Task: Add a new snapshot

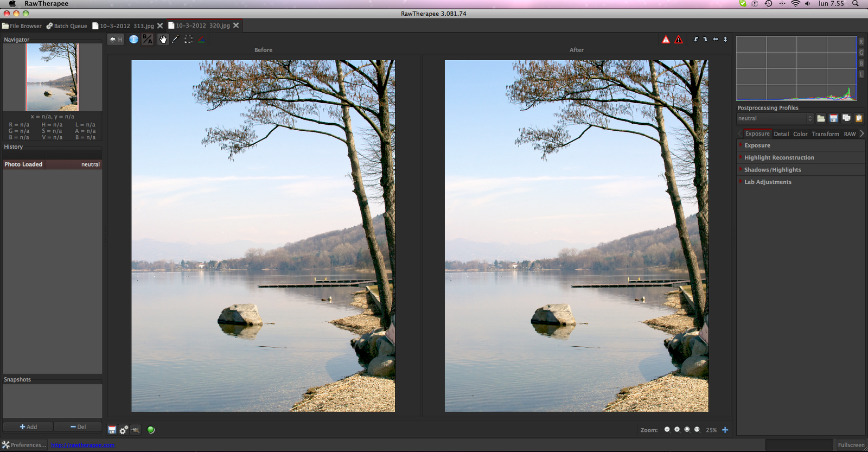Action: pos(28,427)
